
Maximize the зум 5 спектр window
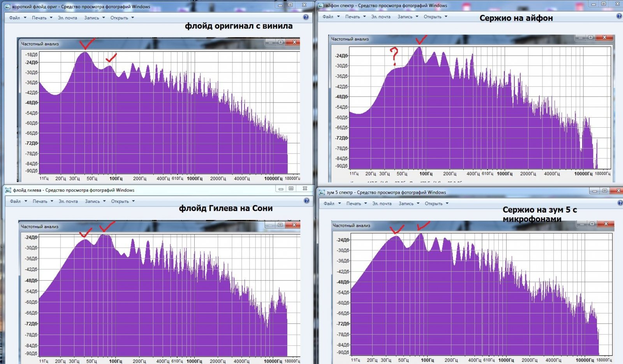(605, 191)
